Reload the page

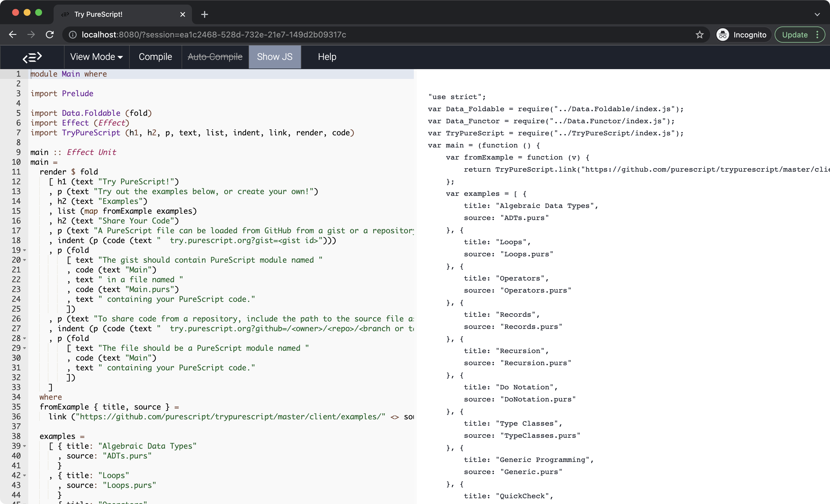[x=50, y=35]
